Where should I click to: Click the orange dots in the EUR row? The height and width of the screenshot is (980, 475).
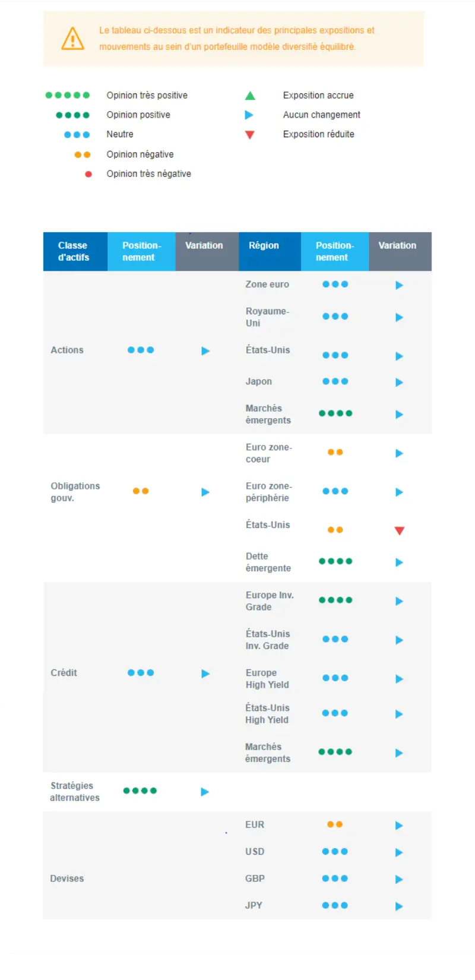pos(335,824)
